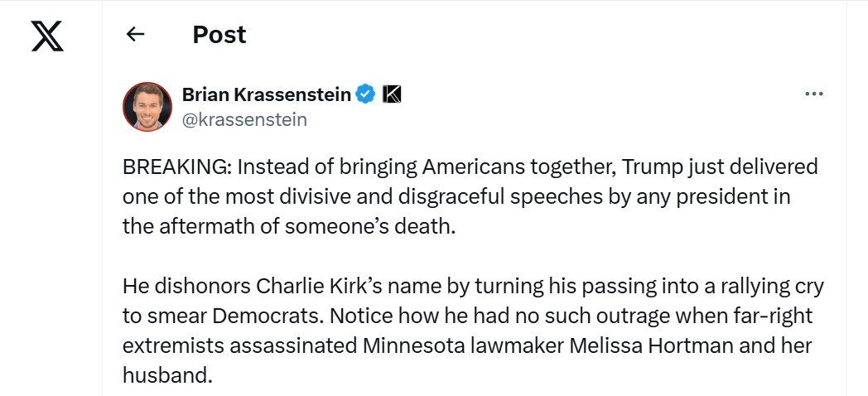Open the Brian Krassenstein display name link
868x396 pixels.
pyautogui.click(x=267, y=94)
